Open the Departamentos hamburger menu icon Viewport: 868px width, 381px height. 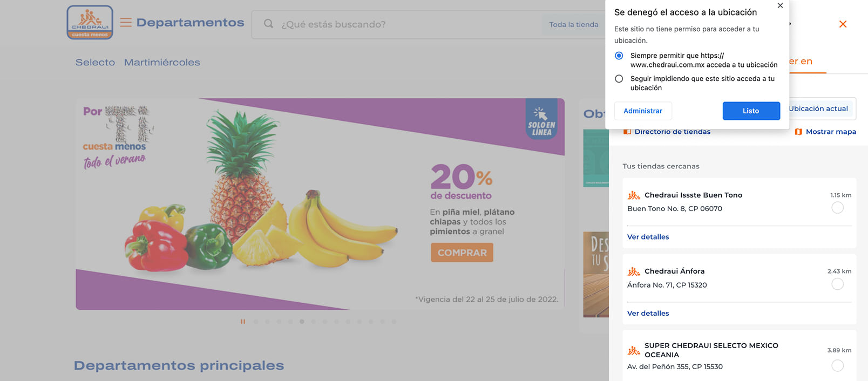tap(126, 23)
